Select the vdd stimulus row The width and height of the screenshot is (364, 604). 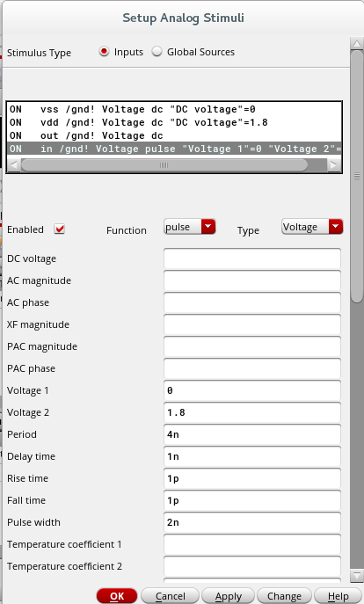[174, 122]
